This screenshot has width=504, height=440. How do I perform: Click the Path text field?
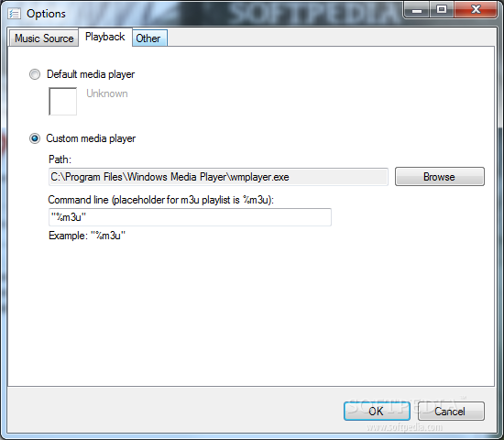point(218,177)
